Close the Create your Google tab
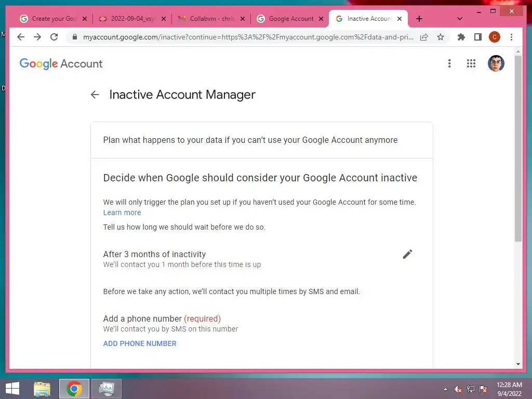 pyautogui.click(x=85, y=19)
